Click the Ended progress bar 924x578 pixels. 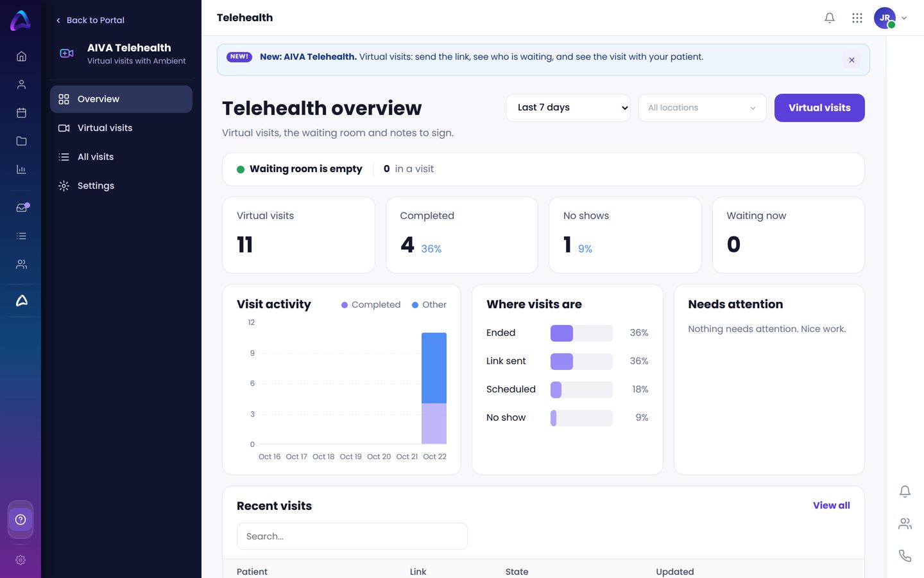(x=581, y=333)
